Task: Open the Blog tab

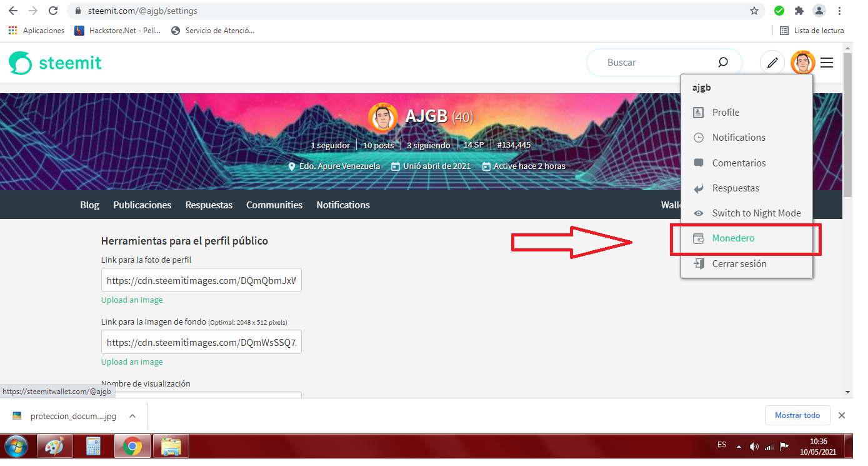Action: coord(89,205)
